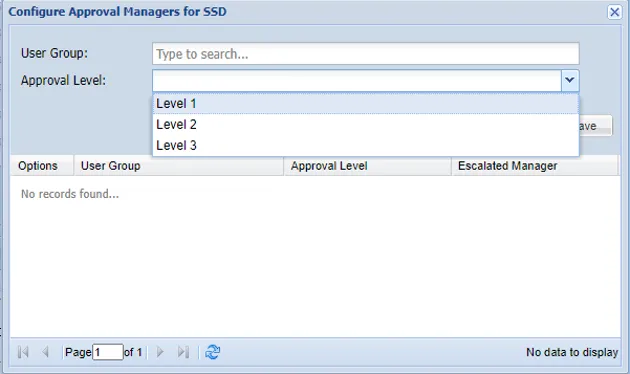This screenshot has width=630, height=374.
Task: Click the 'No data to display' status
Action: (572, 352)
